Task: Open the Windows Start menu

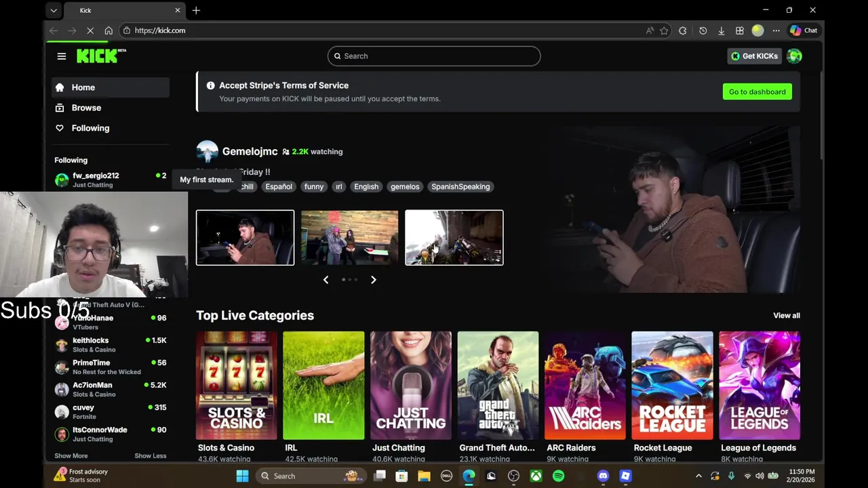Action: tap(242, 476)
